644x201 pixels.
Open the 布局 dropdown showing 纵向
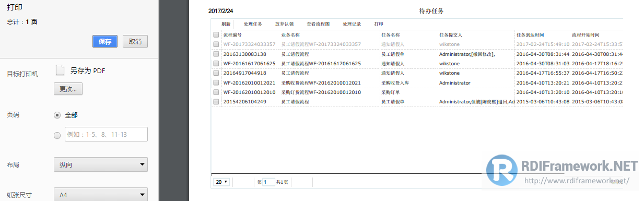(101, 165)
